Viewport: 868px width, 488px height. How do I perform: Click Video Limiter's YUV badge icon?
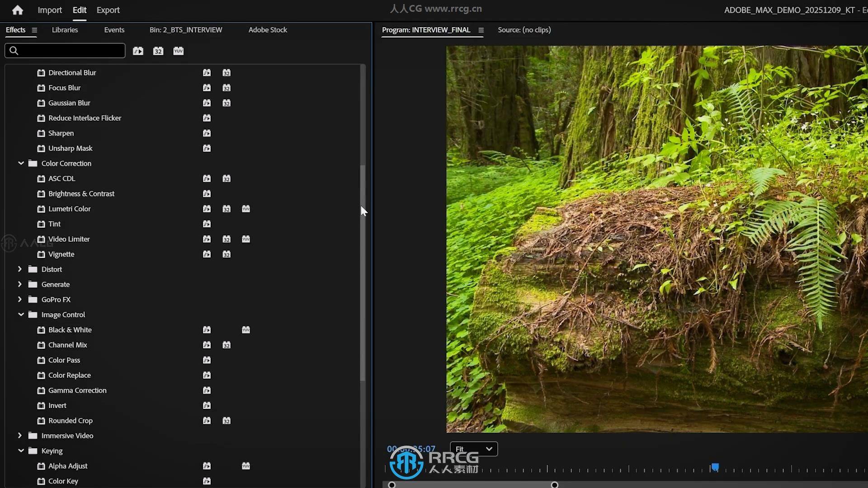click(x=245, y=239)
